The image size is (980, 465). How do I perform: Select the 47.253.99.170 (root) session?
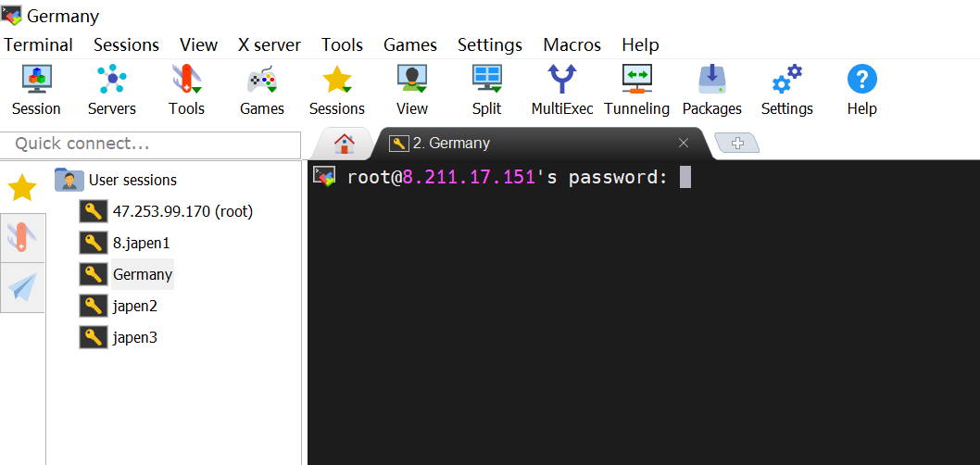pyautogui.click(x=182, y=212)
